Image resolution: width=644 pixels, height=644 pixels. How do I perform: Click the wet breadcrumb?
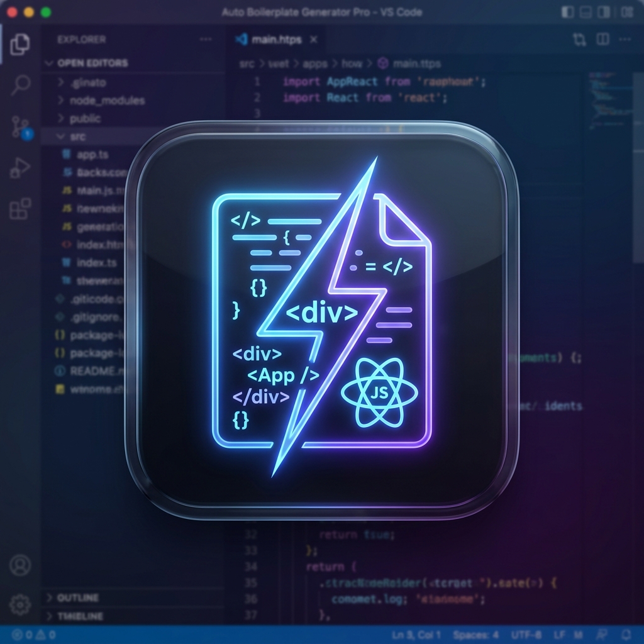279,64
